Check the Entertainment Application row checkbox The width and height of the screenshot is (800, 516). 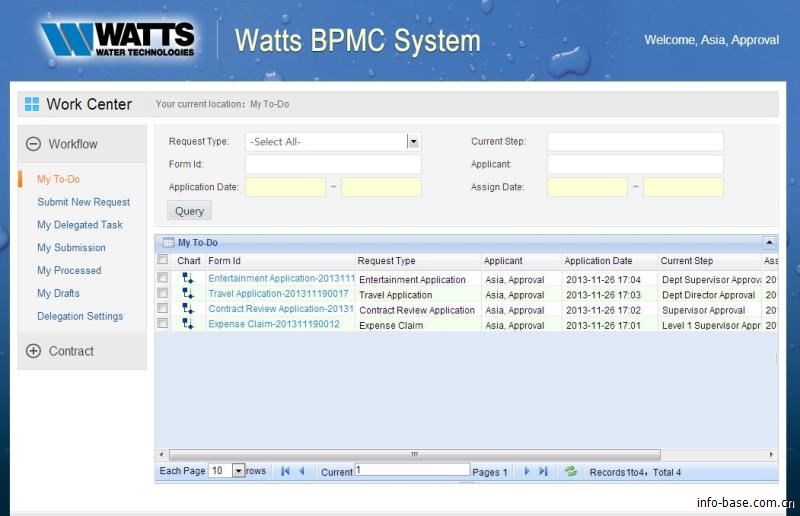pyautogui.click(x=162, y=277)
